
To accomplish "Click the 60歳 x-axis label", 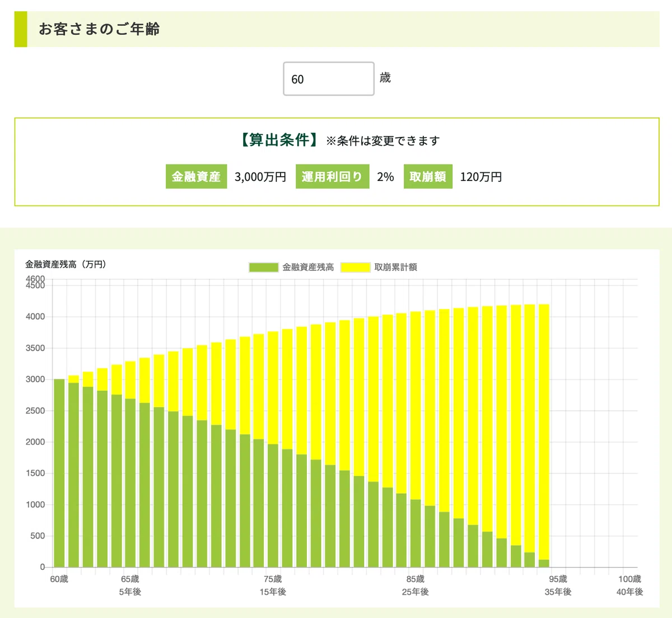I will pos(59,579).
